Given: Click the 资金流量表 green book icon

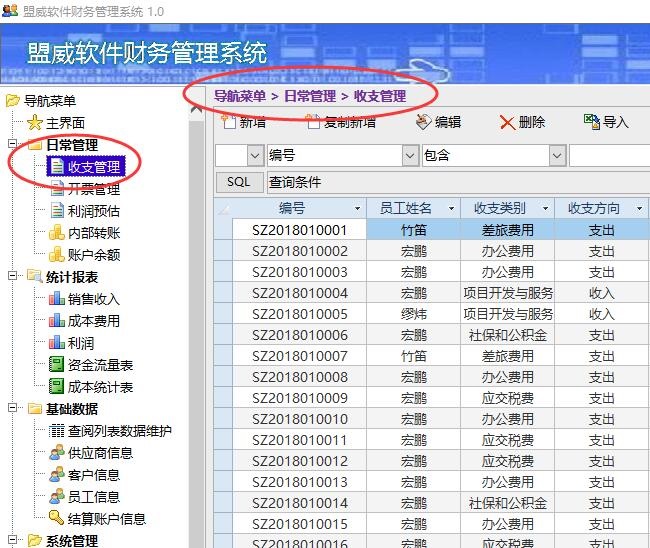Looking at the screenshot, I should [56, 365].
